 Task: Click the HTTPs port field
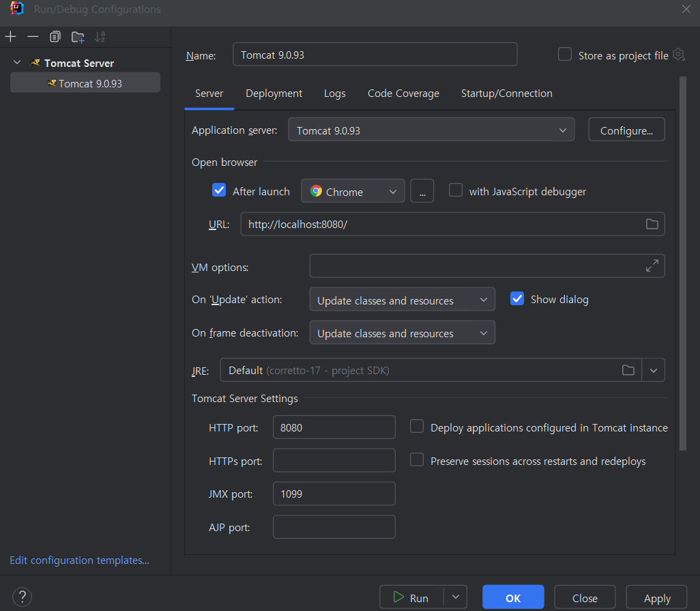[x=334, y=461]
